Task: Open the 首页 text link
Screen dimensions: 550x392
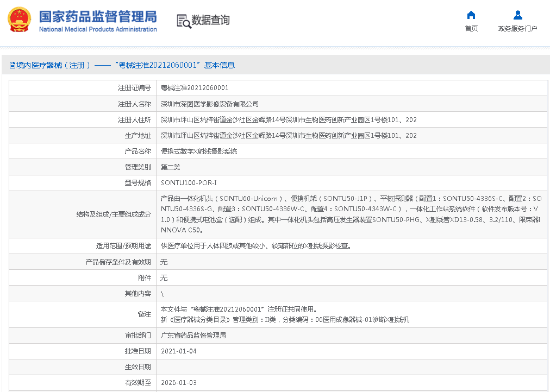Action: tap(471, 29)
